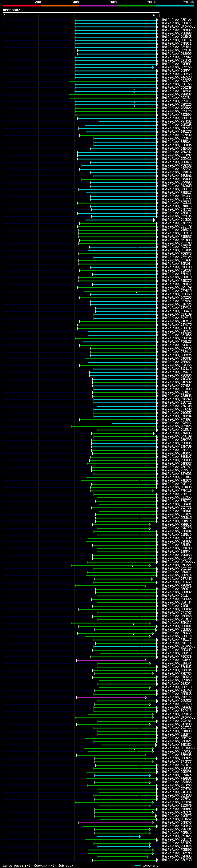Viewport: 197px width, 868px height.
Task: Click hit label UniRef100_A4Z1N8
Action: click(x=177, y=853)
